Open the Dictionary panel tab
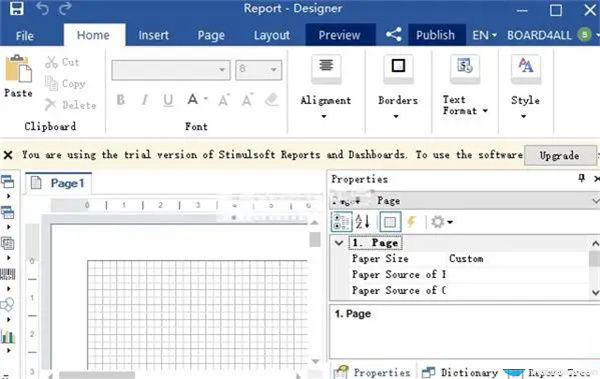 (x=460, y=372)
